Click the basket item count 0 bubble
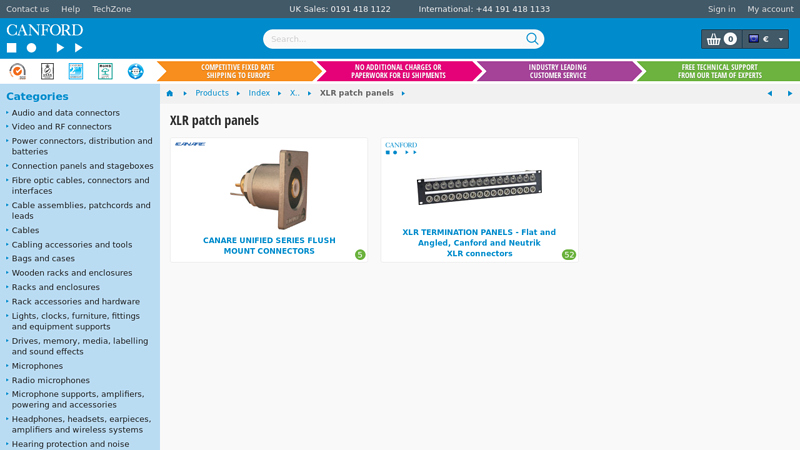Viewport: 800px width, 450px height. pyautogui.click(x=730, y=39)
